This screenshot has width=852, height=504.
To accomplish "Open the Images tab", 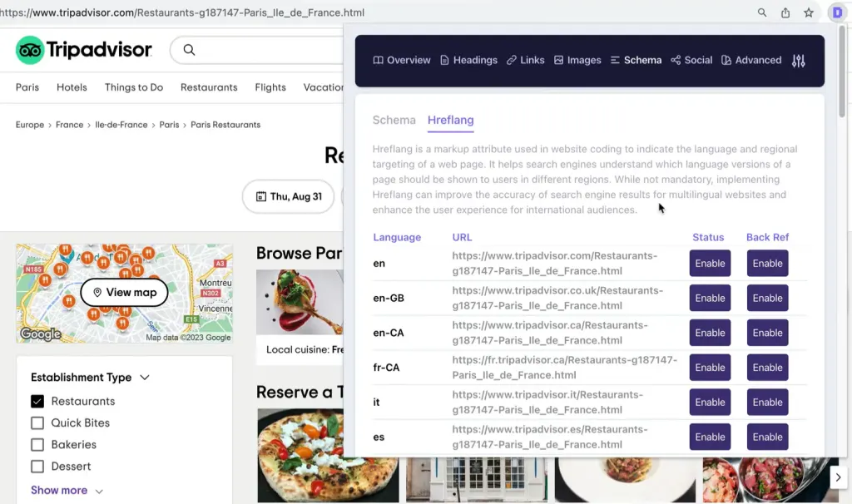I will click(x=577, y=60).
